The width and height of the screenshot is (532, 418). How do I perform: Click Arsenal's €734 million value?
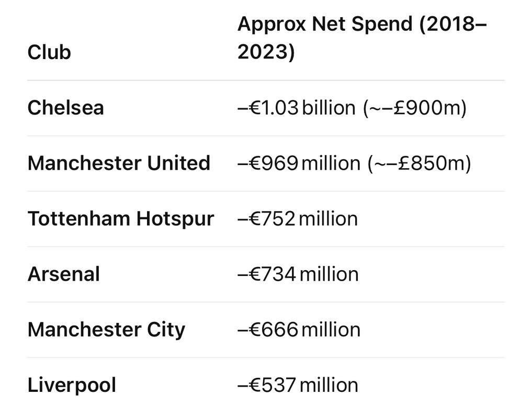[x=298, y=274]
